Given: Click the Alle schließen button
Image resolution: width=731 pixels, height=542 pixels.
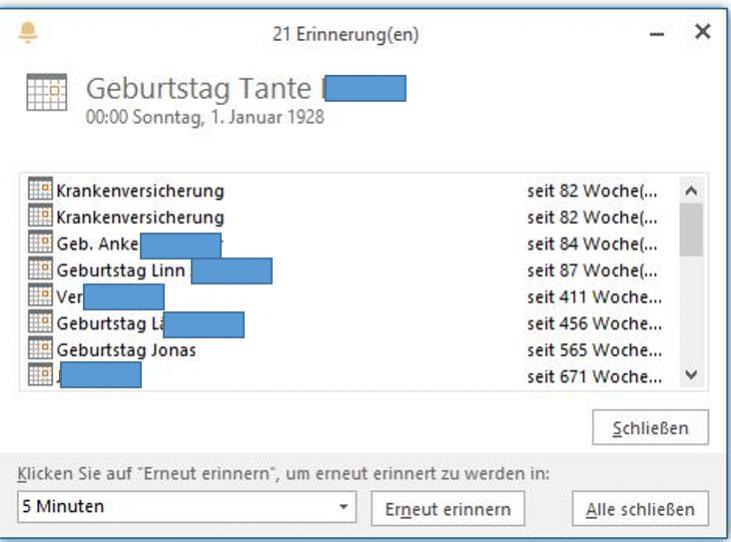Looking at the screenshot, I should pyautogui.click(x=641, y=508).
